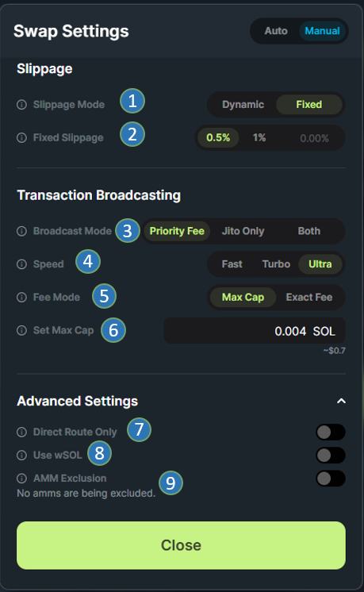
Task: Select the 1% fixed slippage option
Action: (x=259, y=138)
